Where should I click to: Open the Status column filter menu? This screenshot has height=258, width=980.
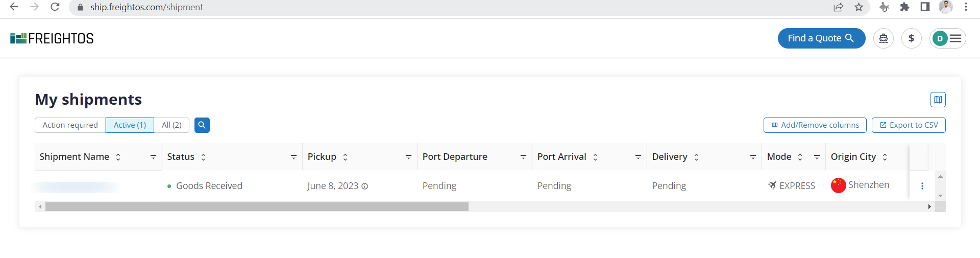tap(293, 157)
